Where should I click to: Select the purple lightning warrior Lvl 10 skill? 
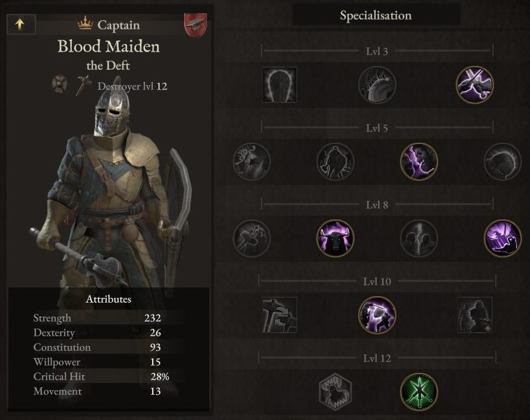(377, 315)
